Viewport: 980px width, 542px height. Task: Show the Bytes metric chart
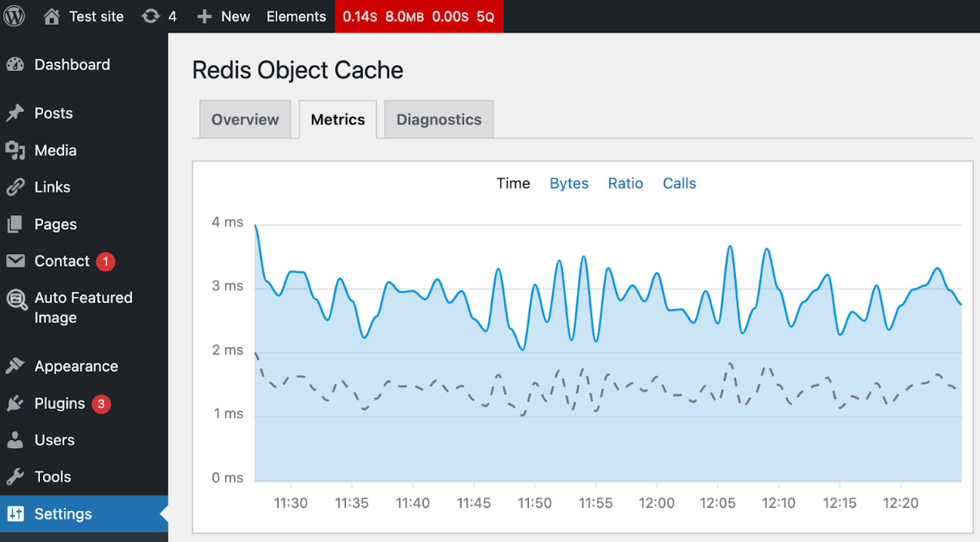(569, 184)
